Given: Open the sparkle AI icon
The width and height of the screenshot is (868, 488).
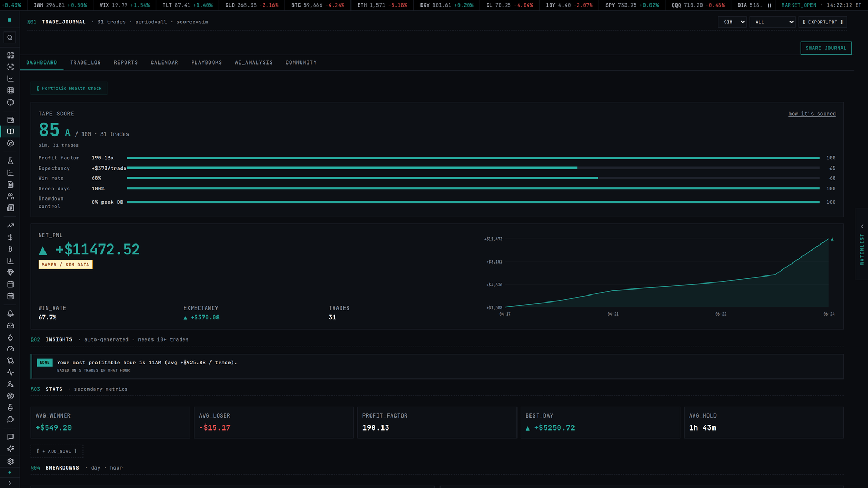Looking at the screenshot, I should pyautogui.click(x=10, y=449).
